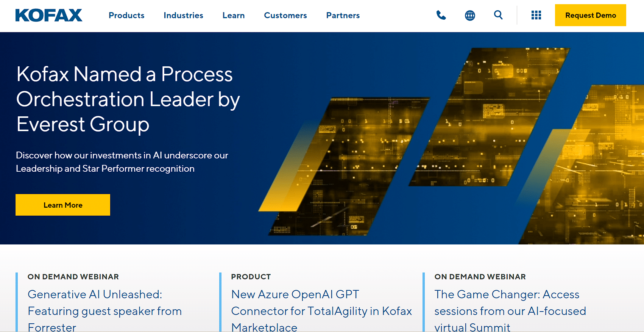Open the search magnifier icon

tap(498, 15)
